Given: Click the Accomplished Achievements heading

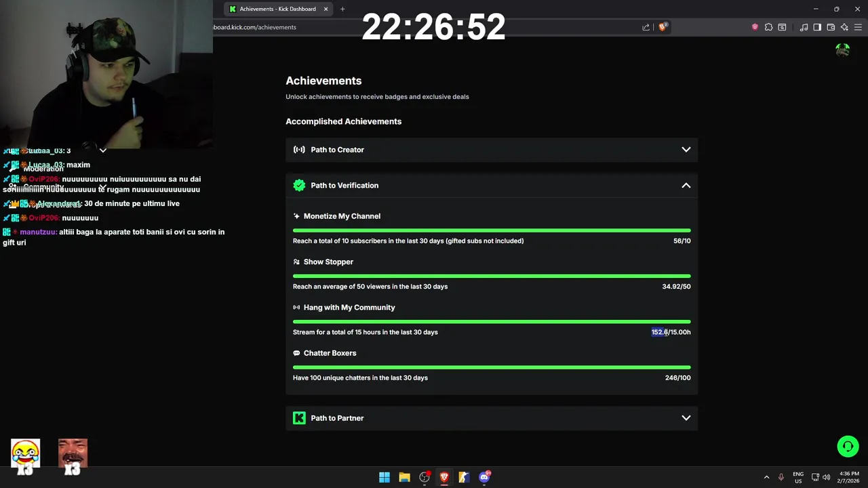Looking at the screenshot, I should pos(343,121).
